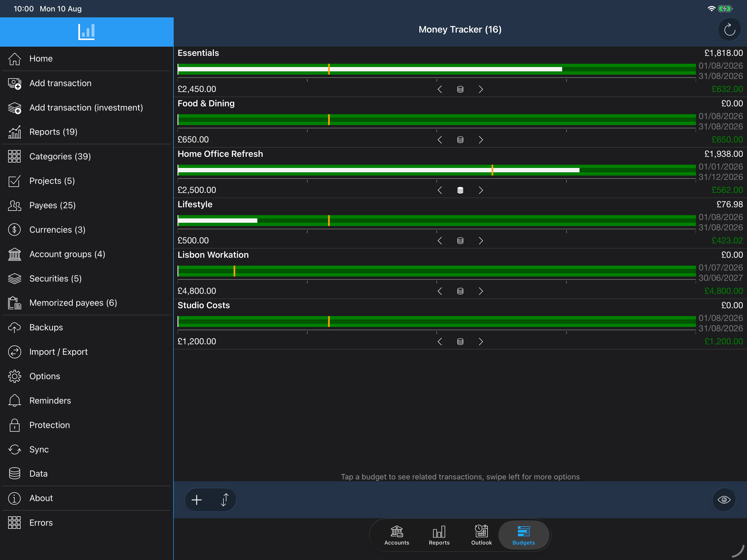
Task: Switch to Outlook tab
Action: click(x=481, y=535)
